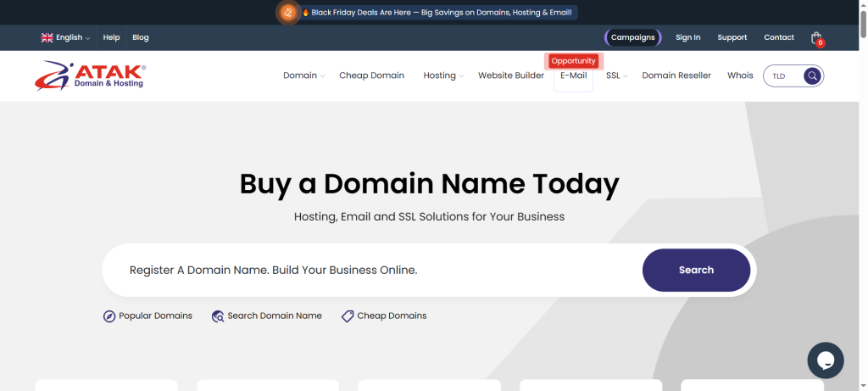Open the Domain Reseller page
The width and height of the screenshot is (868, 391).
[x=676, y=75]
